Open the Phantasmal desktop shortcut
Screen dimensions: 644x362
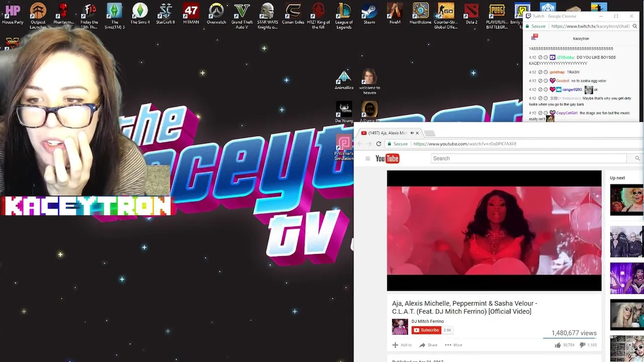[x=63, y=15]
